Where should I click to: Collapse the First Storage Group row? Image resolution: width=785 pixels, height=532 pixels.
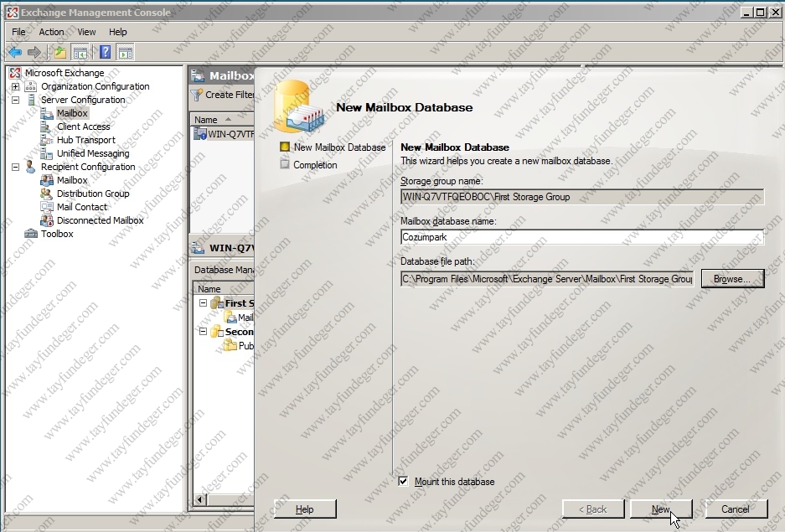click(x=203, y=302)
